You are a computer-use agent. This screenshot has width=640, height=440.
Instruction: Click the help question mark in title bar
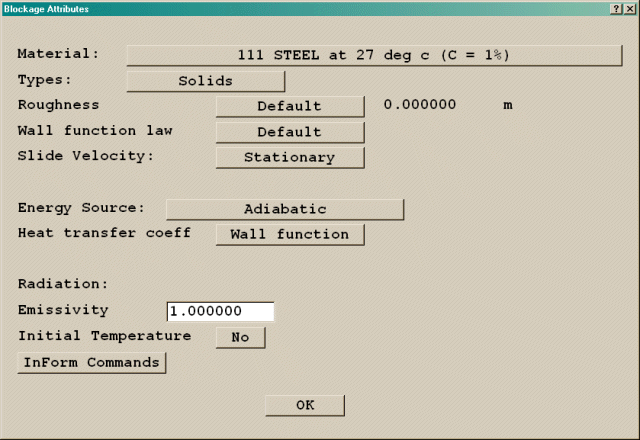(x=616, y=9)
